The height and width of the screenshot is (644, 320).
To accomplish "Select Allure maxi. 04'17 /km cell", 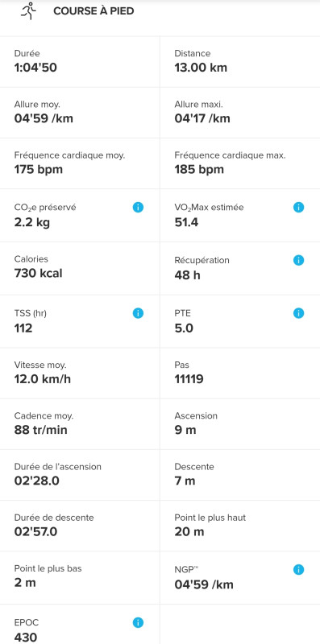I will 240,113.
